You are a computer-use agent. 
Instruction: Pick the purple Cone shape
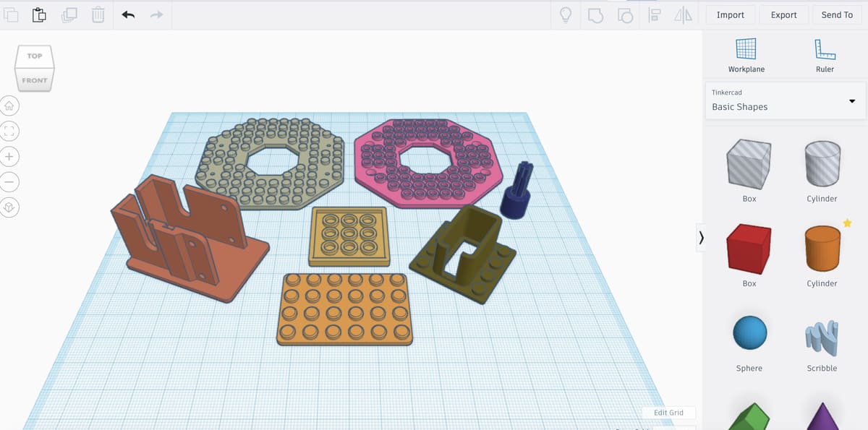pyautogui.click(x=822, y=417)
